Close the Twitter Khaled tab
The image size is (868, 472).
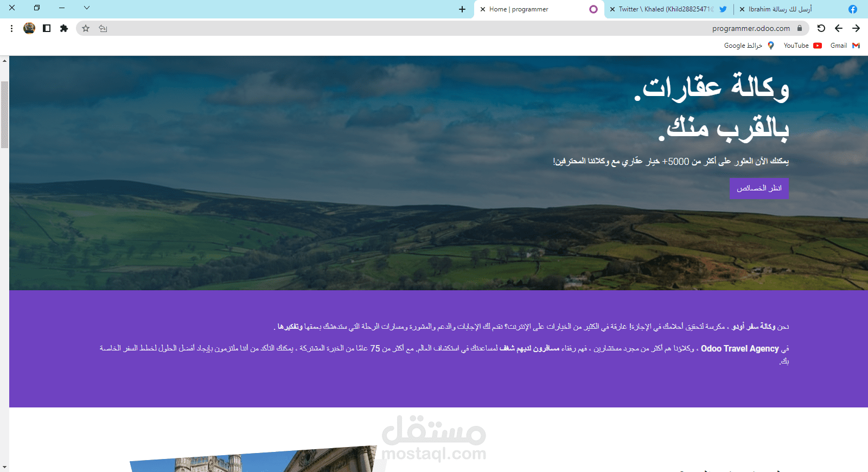(612, 9)
